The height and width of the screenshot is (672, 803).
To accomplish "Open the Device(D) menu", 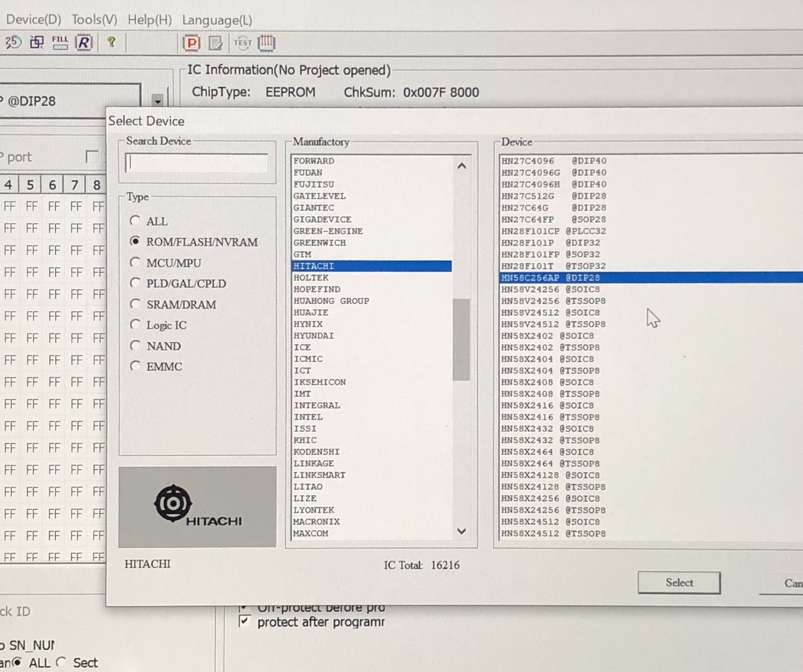I will click(33, 20).
